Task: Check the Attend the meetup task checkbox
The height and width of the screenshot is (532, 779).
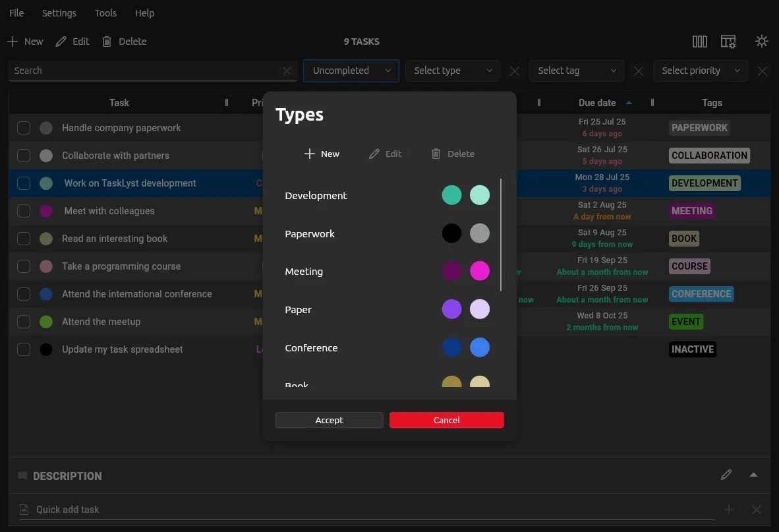Action: (24, 322)
